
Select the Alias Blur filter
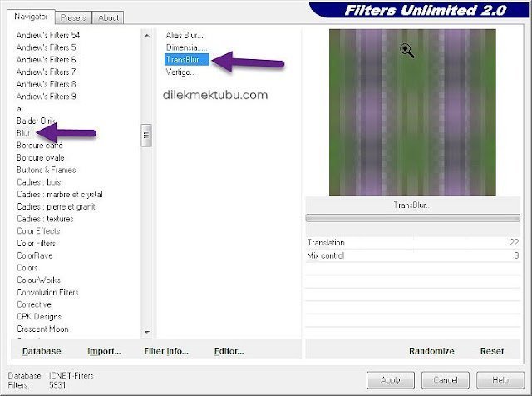185,35
